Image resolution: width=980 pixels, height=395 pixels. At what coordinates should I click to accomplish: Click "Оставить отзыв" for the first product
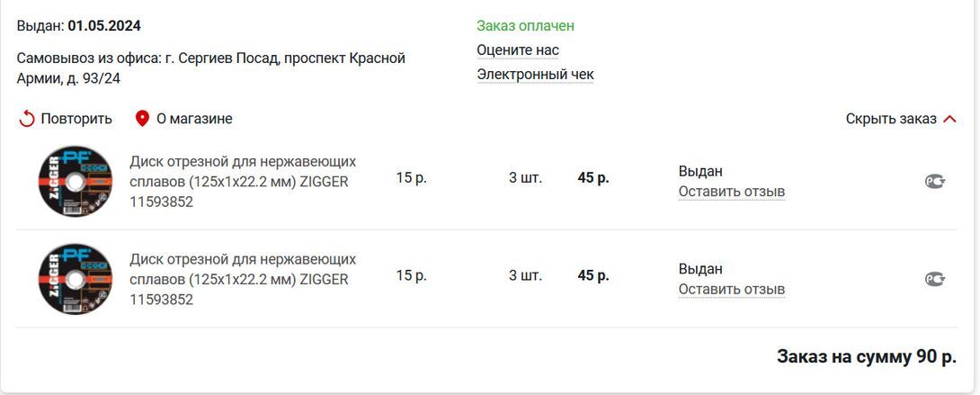(731, 192)
